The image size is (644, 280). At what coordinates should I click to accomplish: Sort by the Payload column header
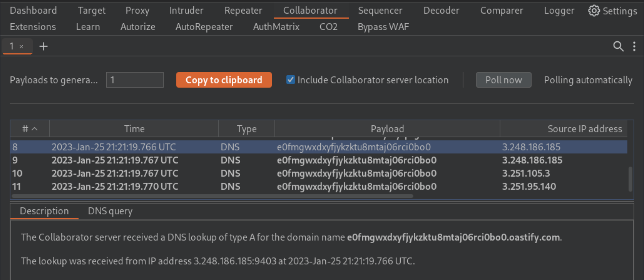point(387,129)
